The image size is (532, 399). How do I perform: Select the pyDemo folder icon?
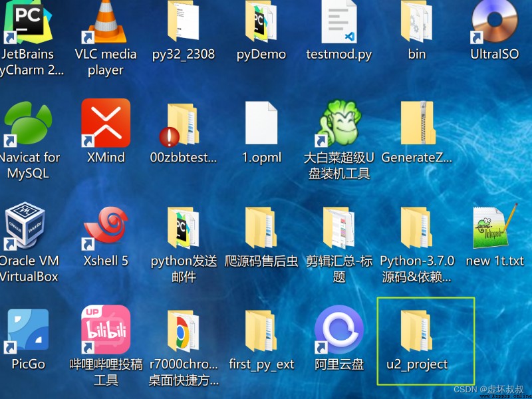pyautogui.click(x=261, y=21)
